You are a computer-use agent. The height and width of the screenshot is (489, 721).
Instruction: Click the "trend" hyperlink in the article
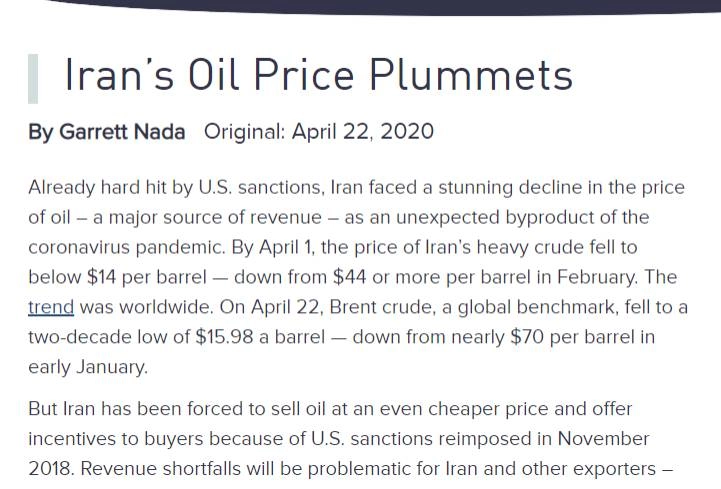click(51, 307)
